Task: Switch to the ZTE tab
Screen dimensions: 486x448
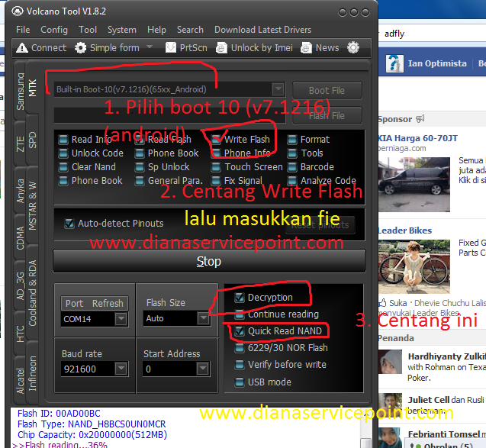Action: click(x=20, y=143)
